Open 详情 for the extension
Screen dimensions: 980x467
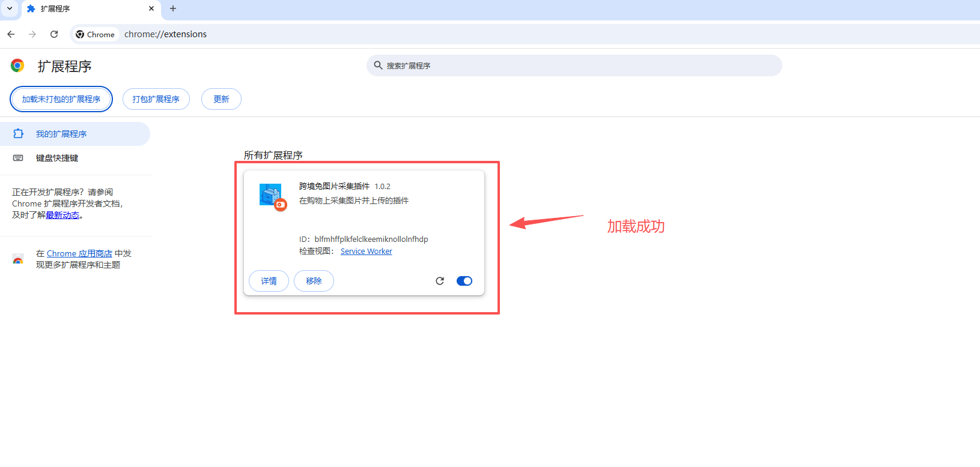click(x=269, y=281)
